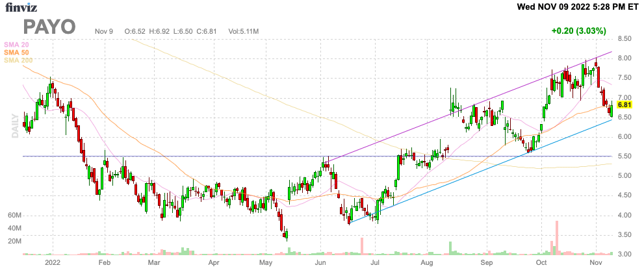Click the 40M volume axis label
Viewport: 644px width, 274px height.
14,229
